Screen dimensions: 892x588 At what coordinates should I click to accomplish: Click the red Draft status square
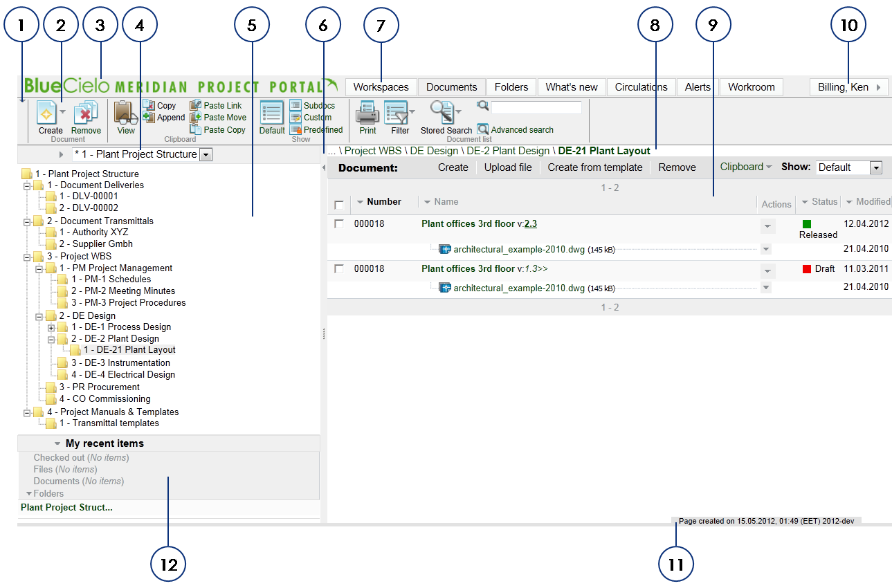[807, 269]
